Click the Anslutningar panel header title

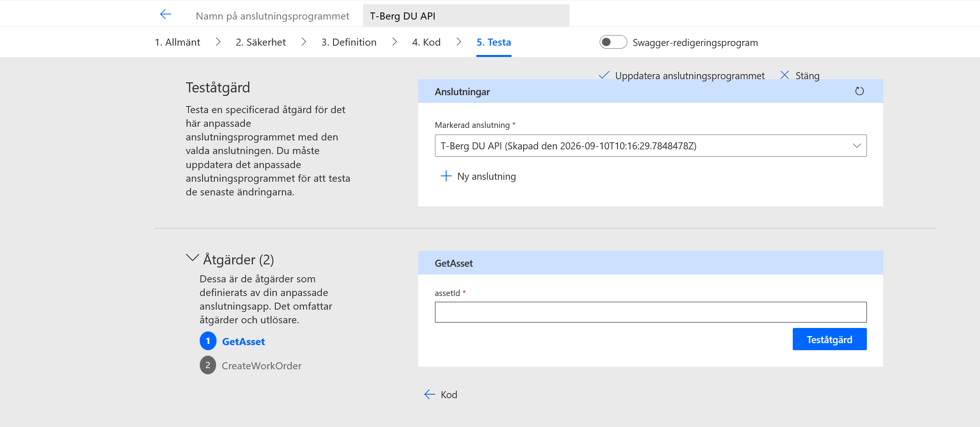tap(462, 92)
